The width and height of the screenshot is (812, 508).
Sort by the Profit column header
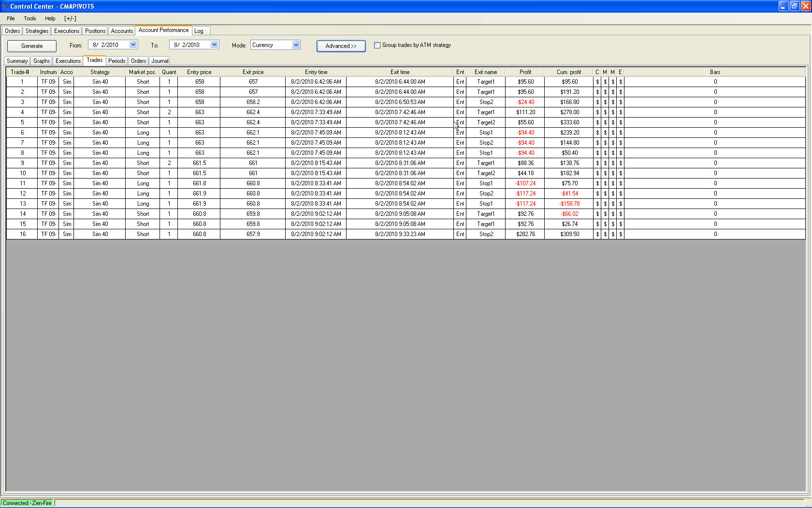(525, 72)
